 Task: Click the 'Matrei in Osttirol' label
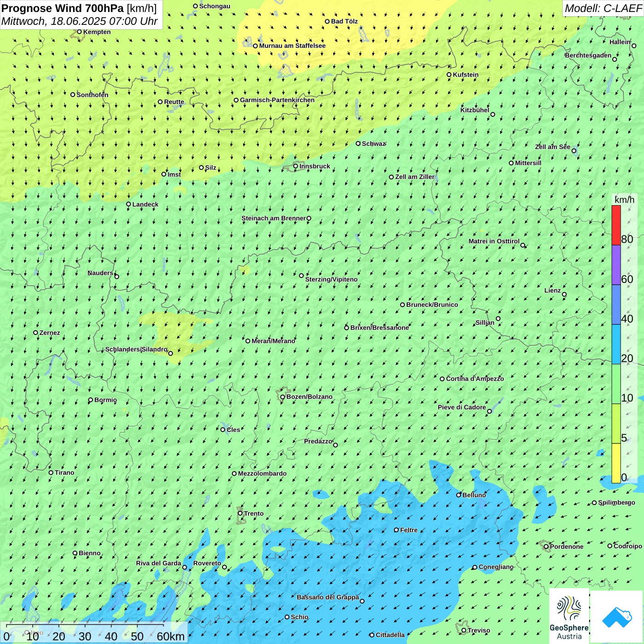[494, 241]
